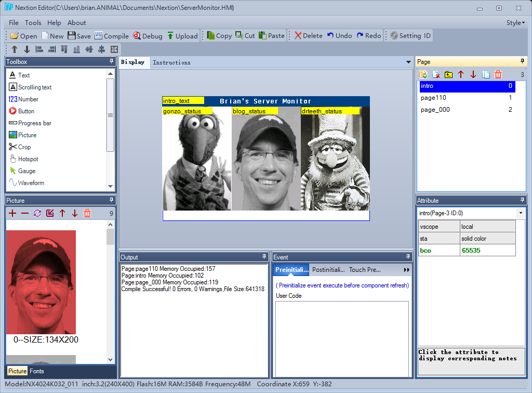
Task: Click inside the User Code text area
Action: [x=342, y=339]
